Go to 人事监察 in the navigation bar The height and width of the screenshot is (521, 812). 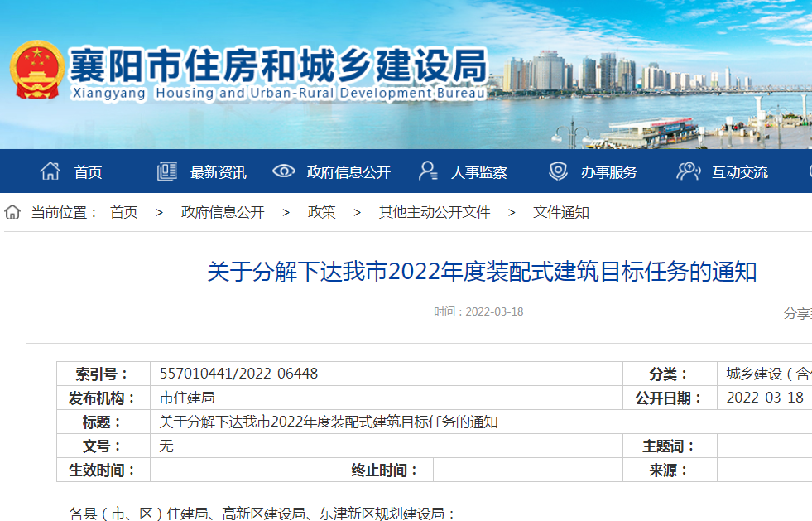coord(479,172)
